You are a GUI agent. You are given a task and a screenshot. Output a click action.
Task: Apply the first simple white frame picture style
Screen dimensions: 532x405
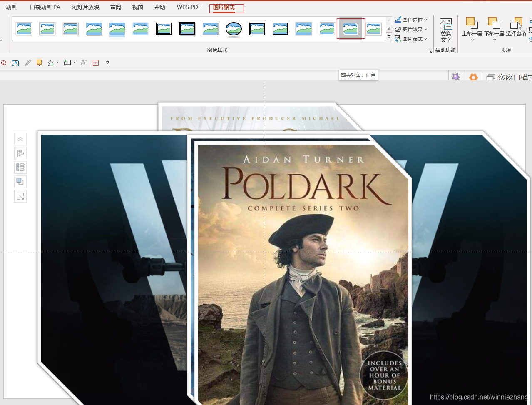[24, 29]
